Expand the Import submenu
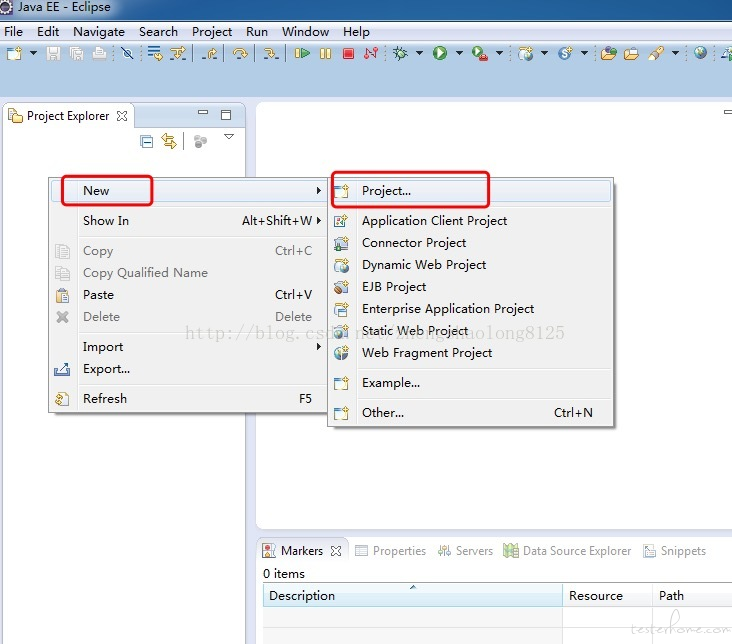This screenshot has width=732, height=644. [x=188, y=347]
